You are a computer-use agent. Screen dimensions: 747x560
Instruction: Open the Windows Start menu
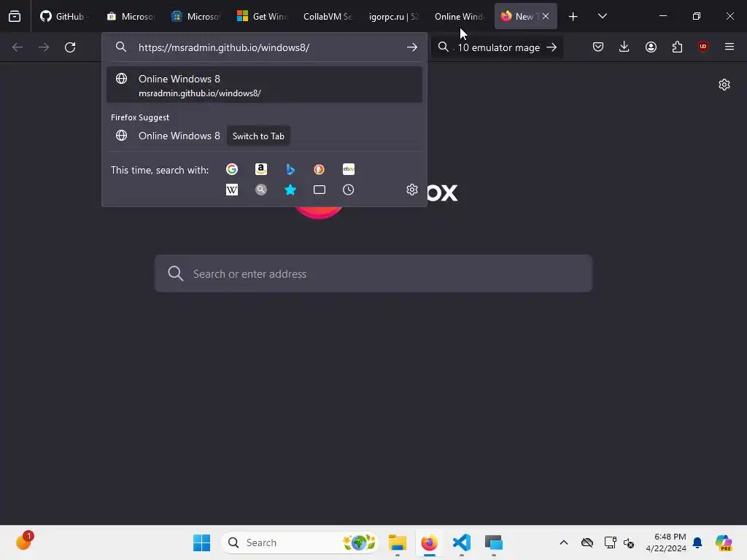tap(201, 542)
